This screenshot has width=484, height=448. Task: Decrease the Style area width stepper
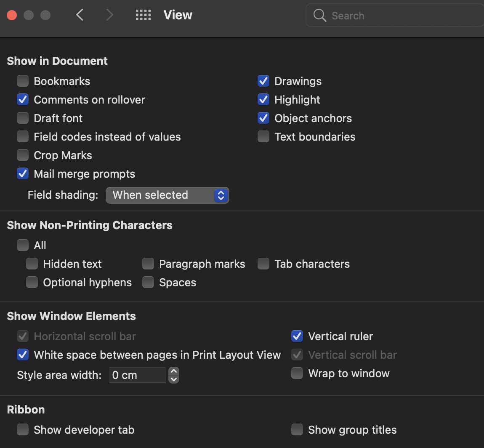(x=174, y=379)
